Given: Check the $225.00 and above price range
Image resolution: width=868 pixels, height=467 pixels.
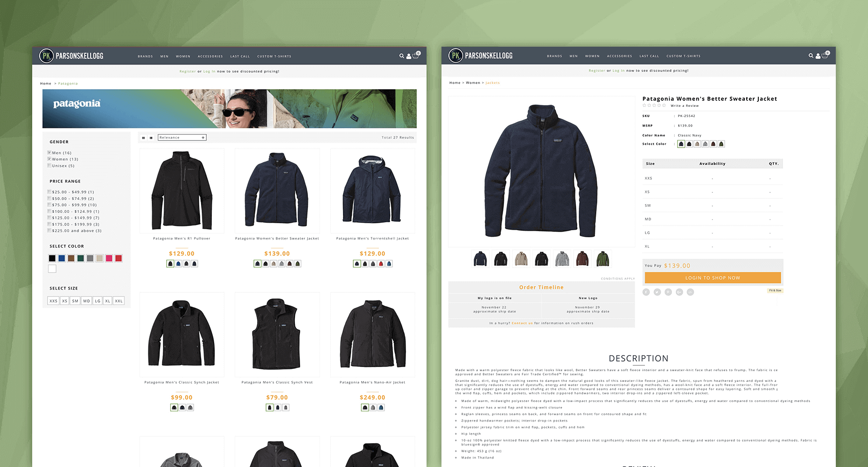Looking at the screenshot, I should click(x=49, y=230).
